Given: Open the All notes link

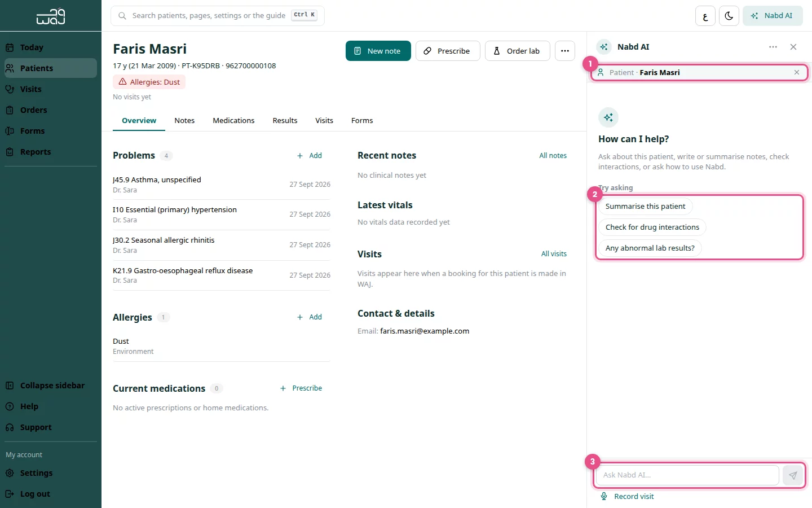Looking at the screenshot, I should (x=553, y=156).
